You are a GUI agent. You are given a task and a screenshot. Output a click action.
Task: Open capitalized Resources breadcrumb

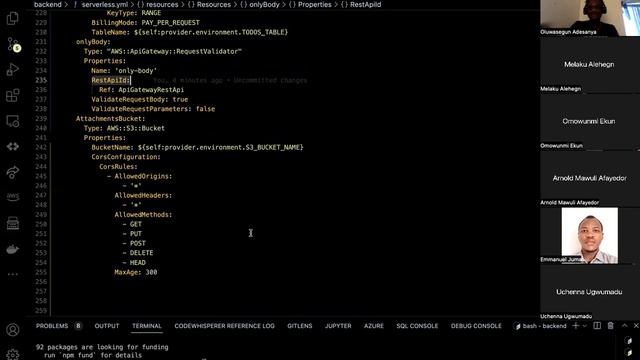pyautogui.click(x=209, y=4)
